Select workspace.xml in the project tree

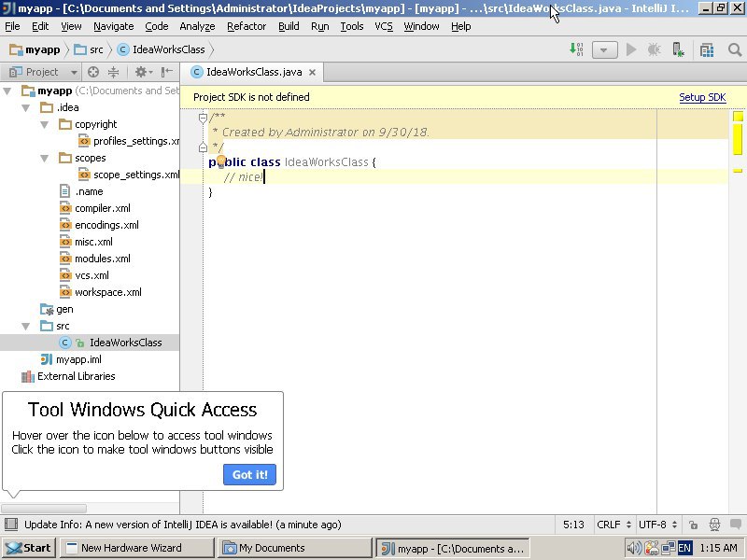tap(101, 292)
